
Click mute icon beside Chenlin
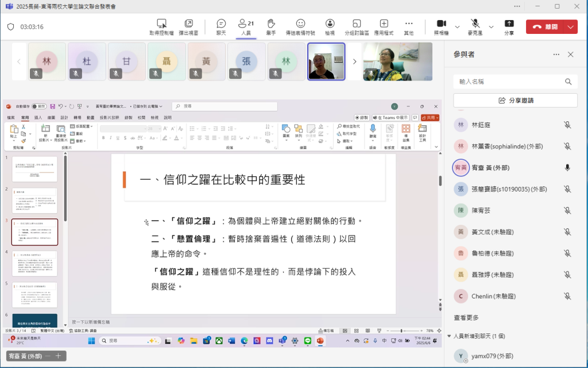tap(567, 296)
